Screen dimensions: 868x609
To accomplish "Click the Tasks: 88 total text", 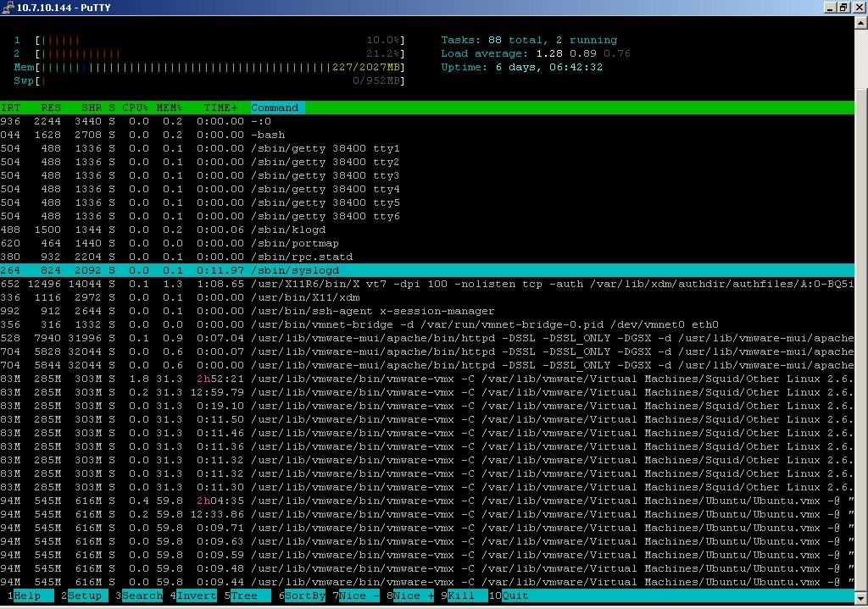I will [492, 41].
